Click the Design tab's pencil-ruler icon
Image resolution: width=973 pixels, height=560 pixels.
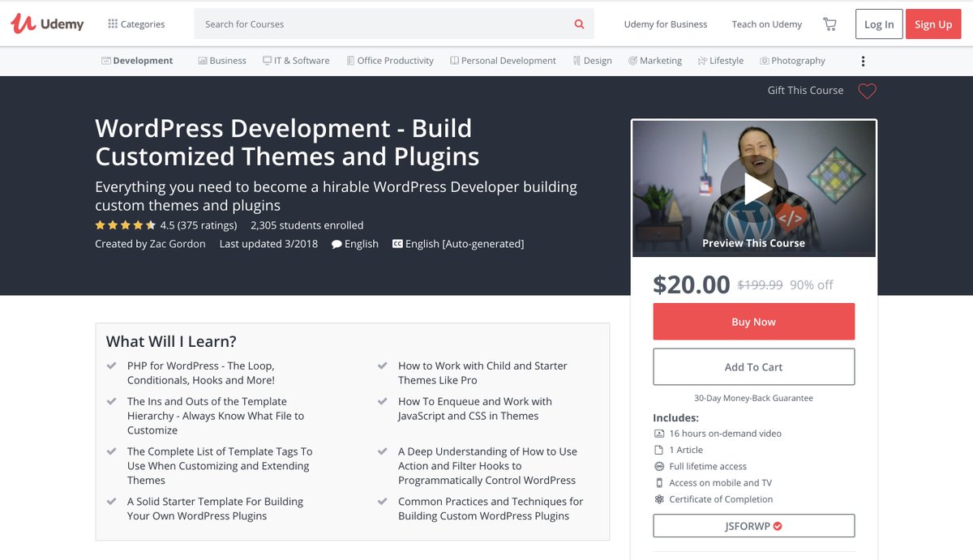click(577, 61)
